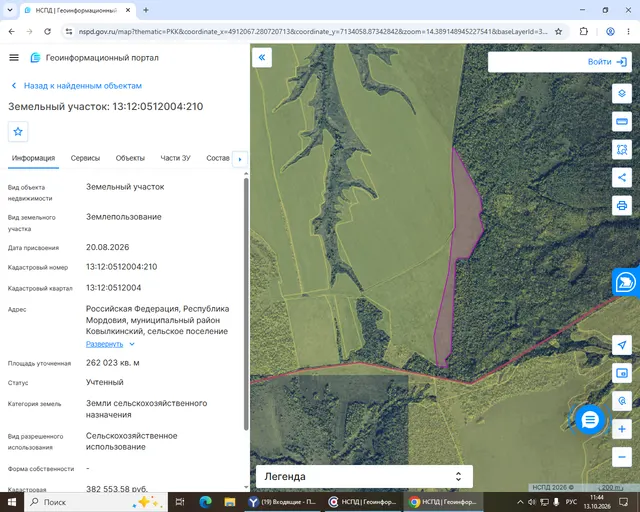Go back via Назад к найденным объектам
This screenshot has width=640, height=512.
[76, 86]
